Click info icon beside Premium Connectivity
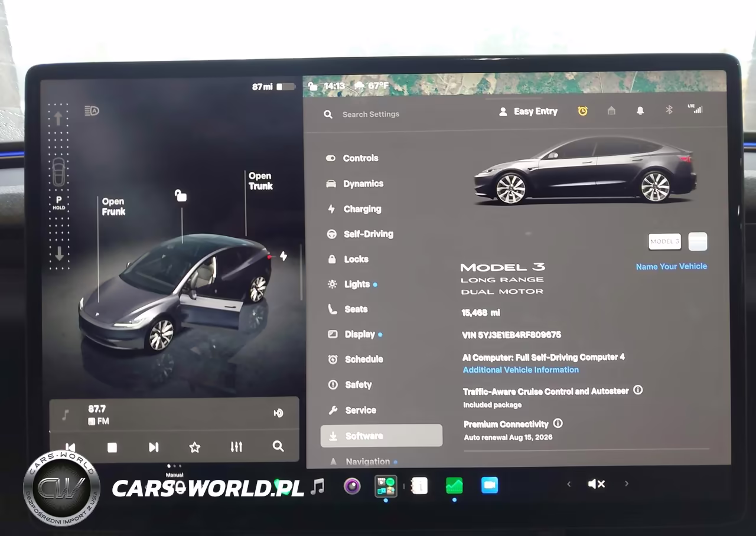 (x=558, y=423)
